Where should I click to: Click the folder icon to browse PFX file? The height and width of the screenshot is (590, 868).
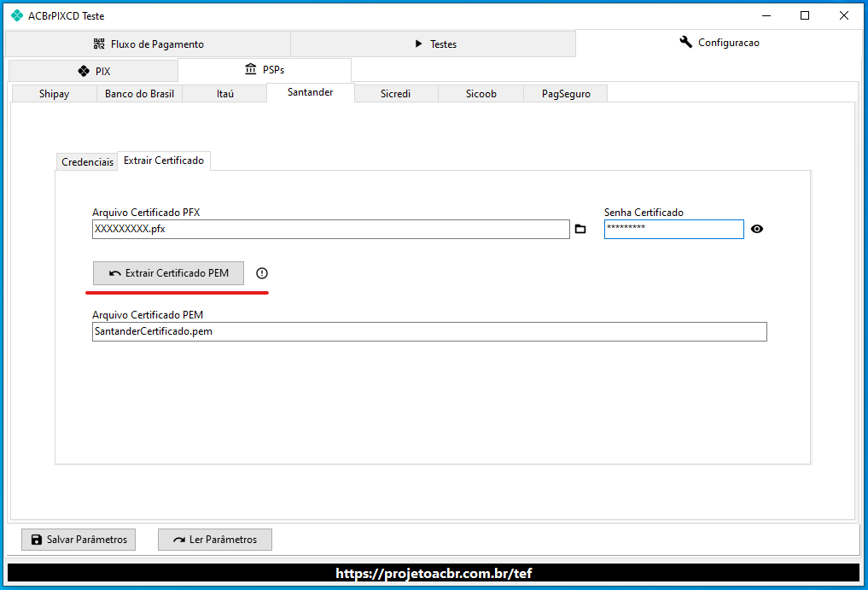coord(580,229)
